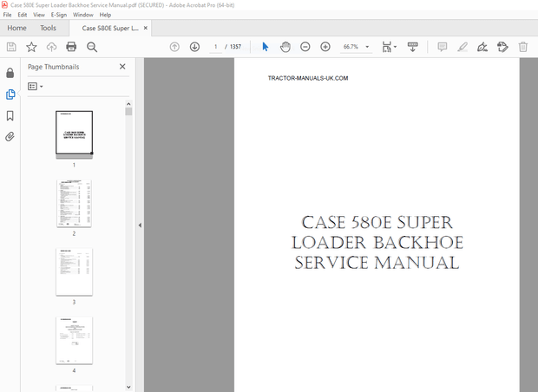Open the thumbnail options dropdown

click(x=36, y=87)
